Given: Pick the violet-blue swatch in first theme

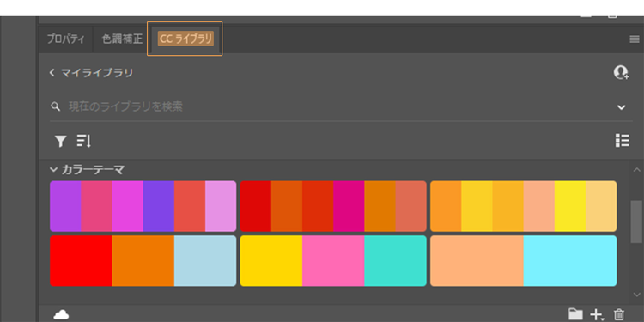Looking at the screenshot, I should (x=159, y=206).
